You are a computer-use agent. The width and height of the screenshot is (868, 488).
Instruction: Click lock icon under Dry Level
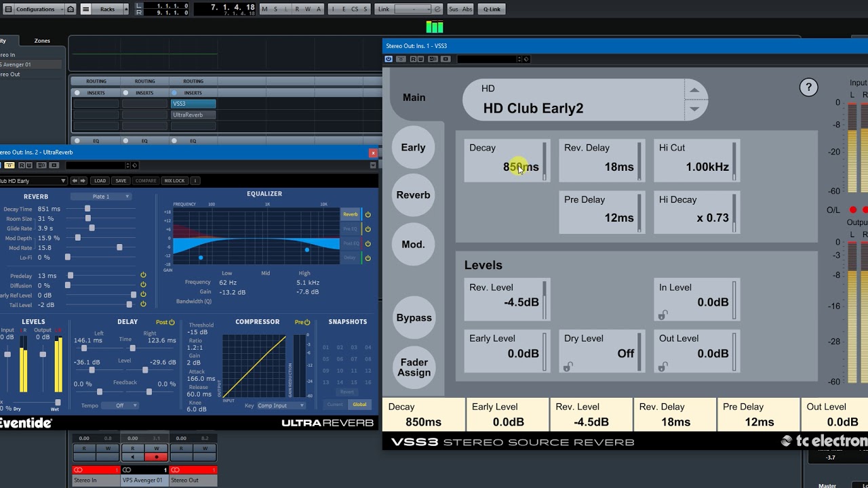[x=568, y=367]
